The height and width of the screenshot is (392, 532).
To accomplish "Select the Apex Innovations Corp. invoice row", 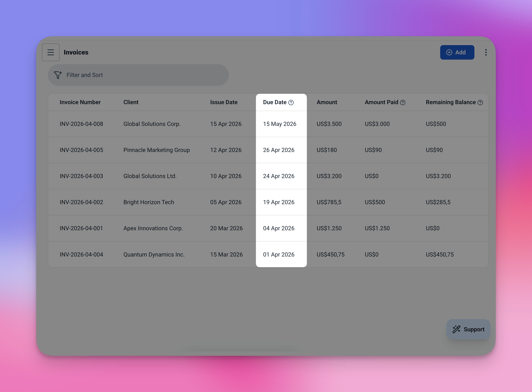I will coord(153,228).
